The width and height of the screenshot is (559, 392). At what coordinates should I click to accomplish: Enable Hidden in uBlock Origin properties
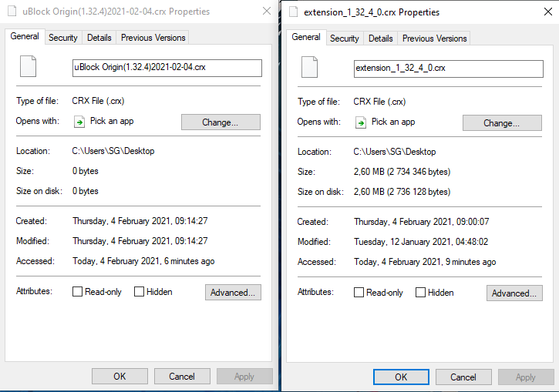point(139,292)
